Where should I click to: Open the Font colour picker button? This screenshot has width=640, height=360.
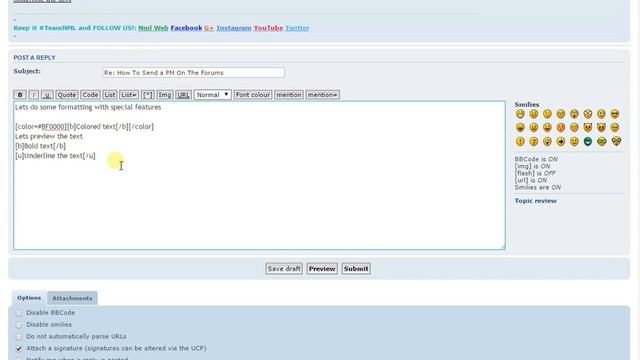(x=253, y=95)
